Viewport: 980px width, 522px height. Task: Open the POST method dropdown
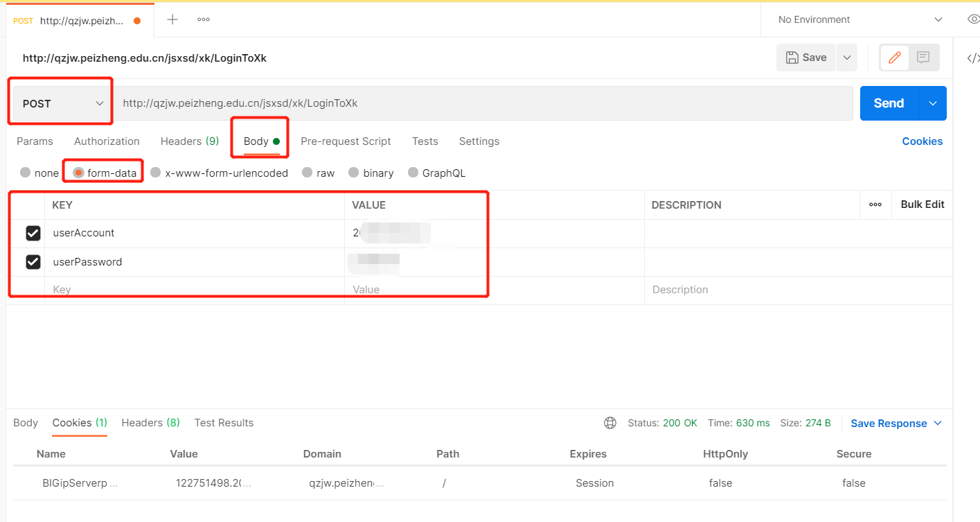coord(60,102)
